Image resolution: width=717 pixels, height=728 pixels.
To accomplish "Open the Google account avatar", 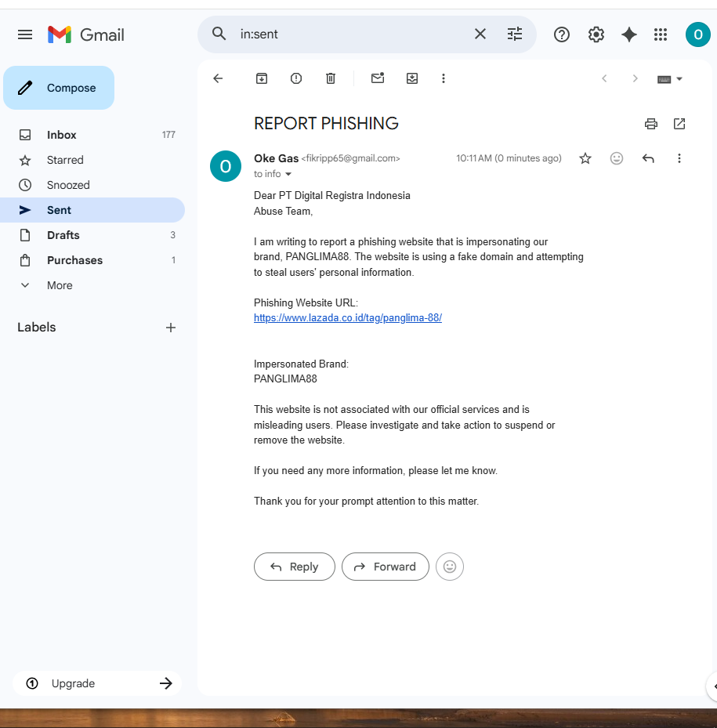I will (x=697, y=34).
